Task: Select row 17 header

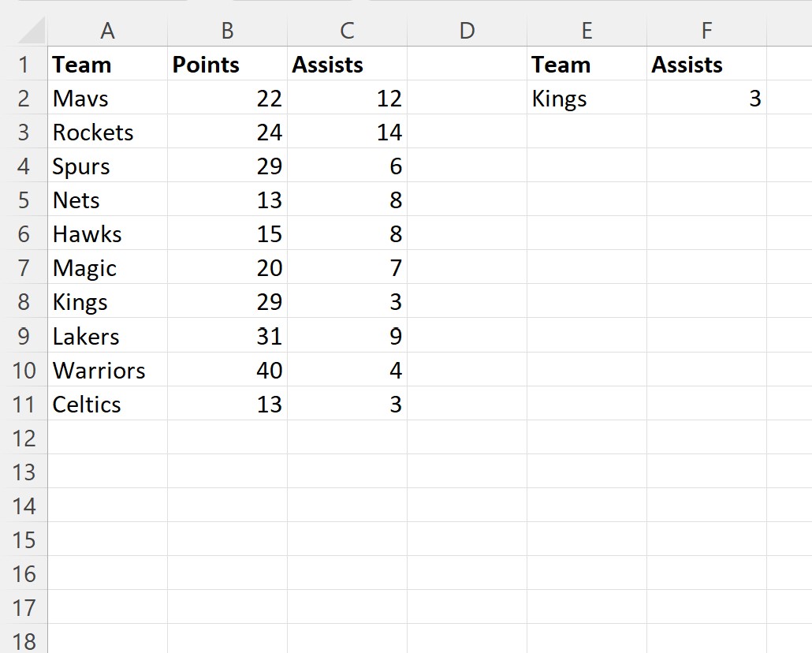Action: [x=24, y=607]
